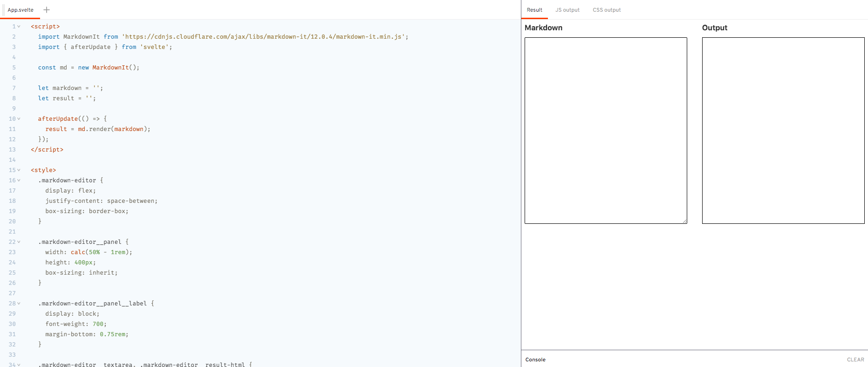Click calc(50% - 1rem) width value
The image size is (868, 367).
[x=100, y=252]
